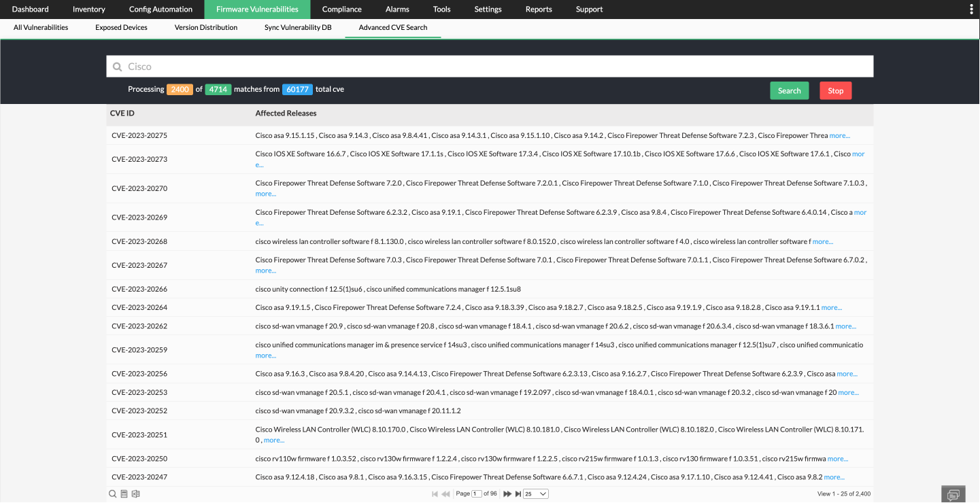Open the Dashboard menu
Screen dimensions: 980x503
(x=31, y=10)
